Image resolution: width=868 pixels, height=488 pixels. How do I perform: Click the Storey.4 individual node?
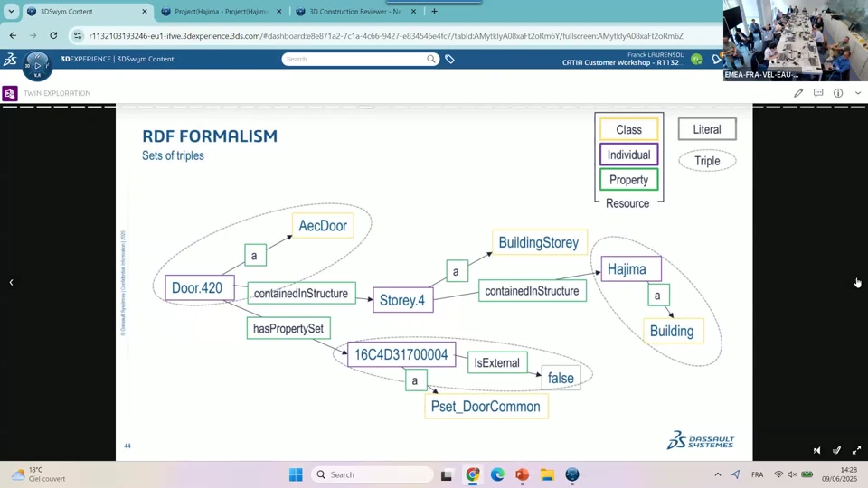[402, 300]
